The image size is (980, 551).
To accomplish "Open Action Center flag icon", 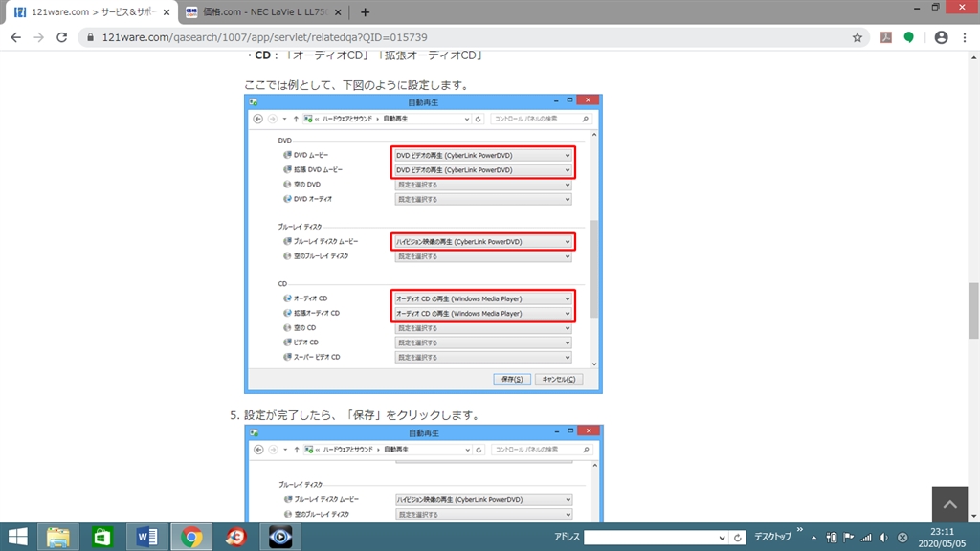I will click(848, 538).
